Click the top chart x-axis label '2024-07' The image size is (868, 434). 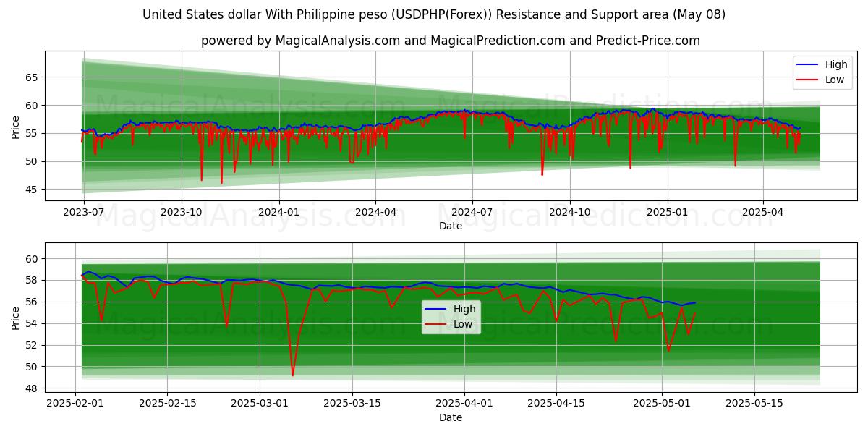[x=472, y=213]
